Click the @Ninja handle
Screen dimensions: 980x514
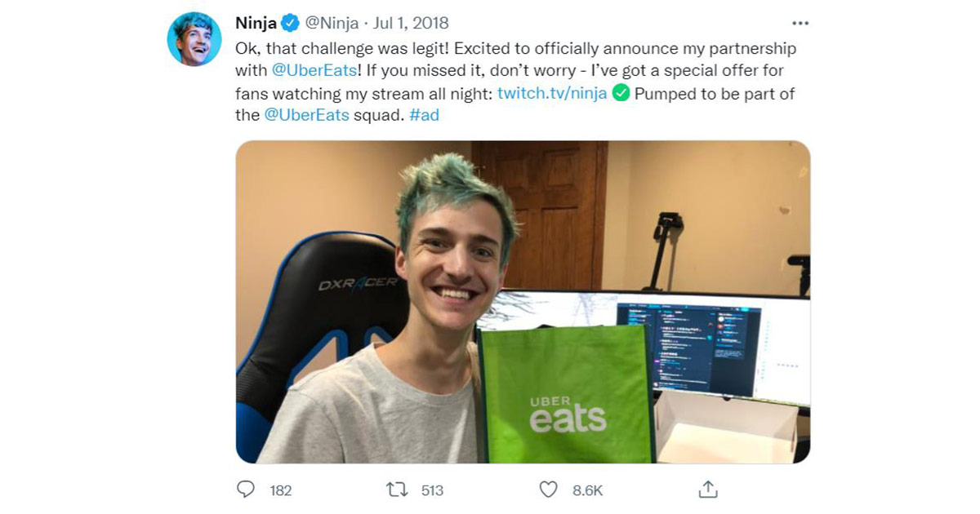[332, 23]
